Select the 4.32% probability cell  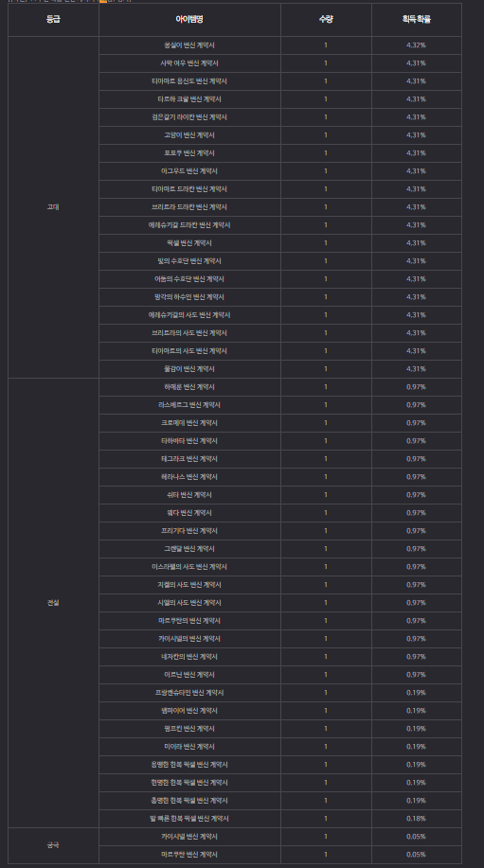coord(417,45)
